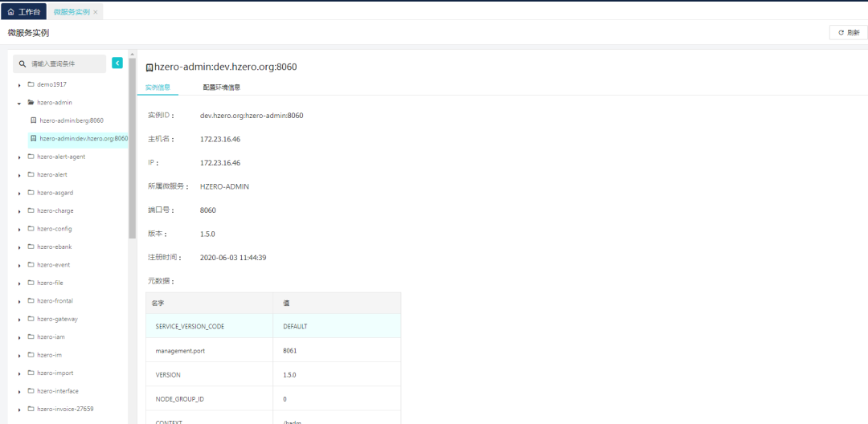Click the folder icon beside demo1917
The height and width of the screenshot is (424, 868).
[31, 84]
